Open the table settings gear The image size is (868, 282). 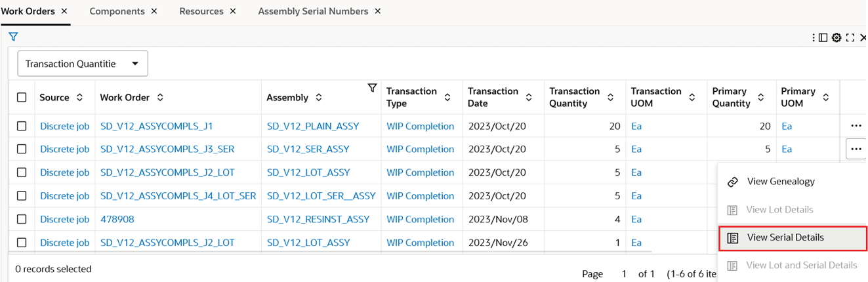(x=837, y=37)
